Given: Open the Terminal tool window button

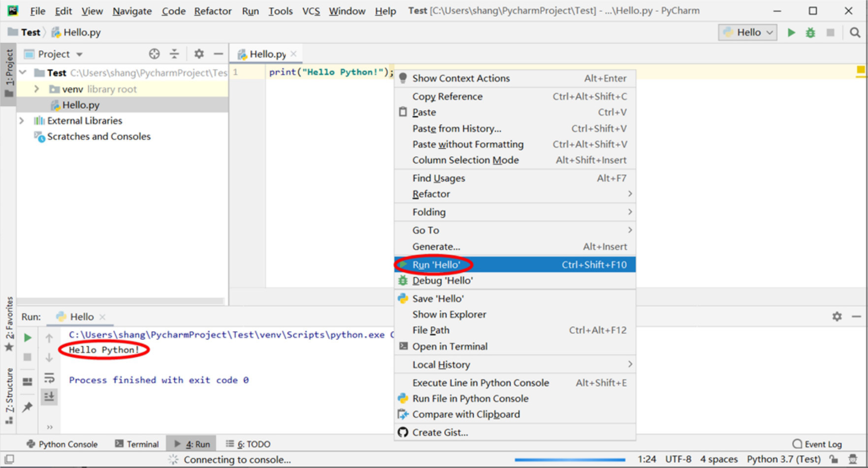Looking at the screenshot, I should (x=137, y=444).
